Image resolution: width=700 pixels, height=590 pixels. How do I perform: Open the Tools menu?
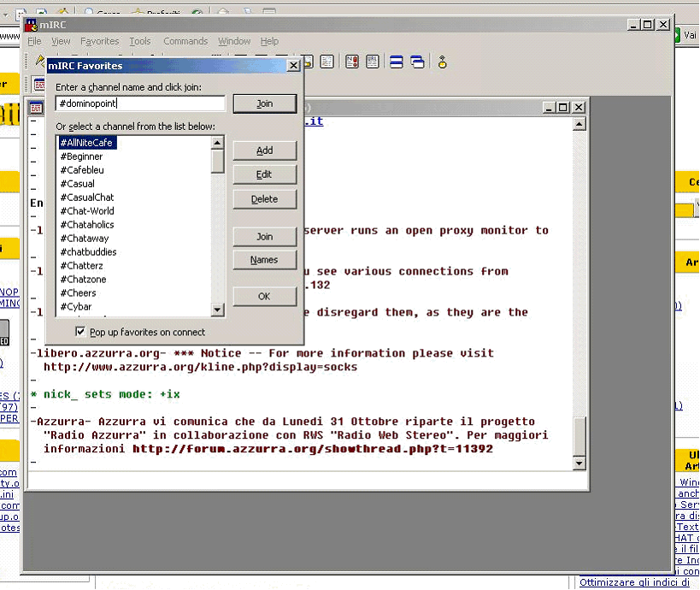[x=139, y=41]
